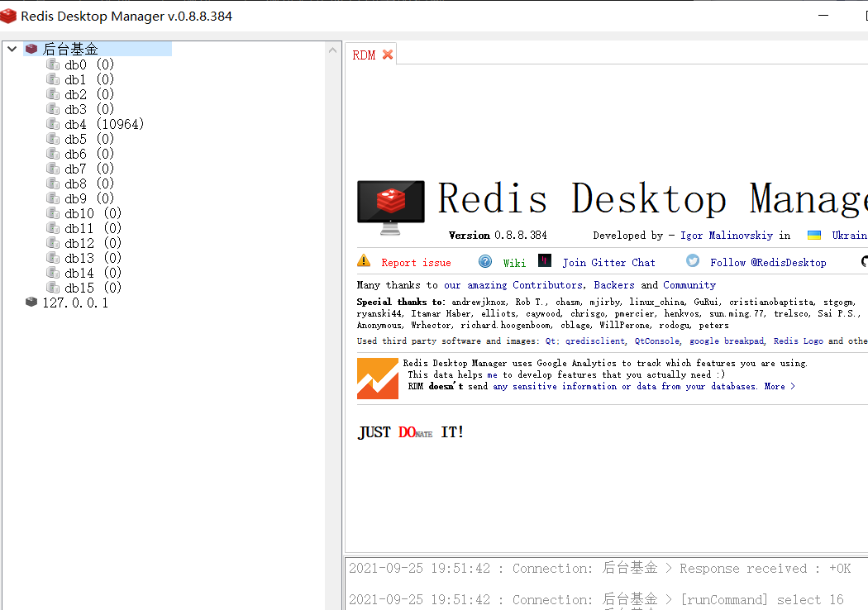Click the db2 database icon
Screen dimensions: 868x610
53,95
